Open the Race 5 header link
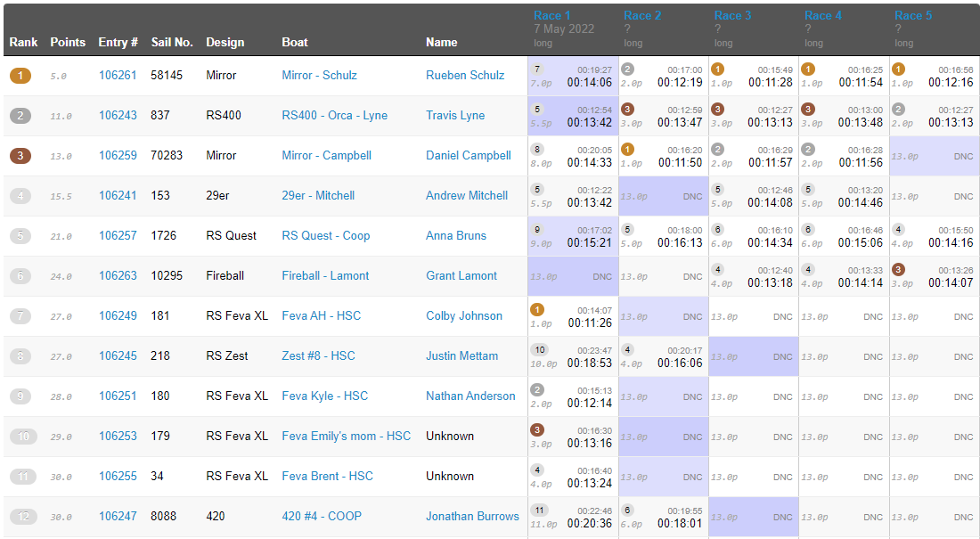The image size is (980, 539). 913,16
